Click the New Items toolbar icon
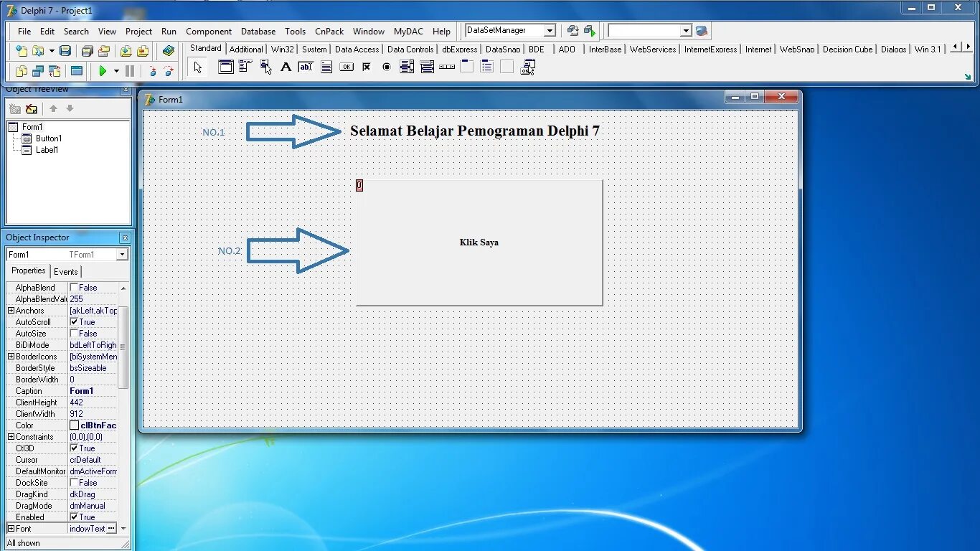This screenshot has height=551, width=980. (22, 51)
